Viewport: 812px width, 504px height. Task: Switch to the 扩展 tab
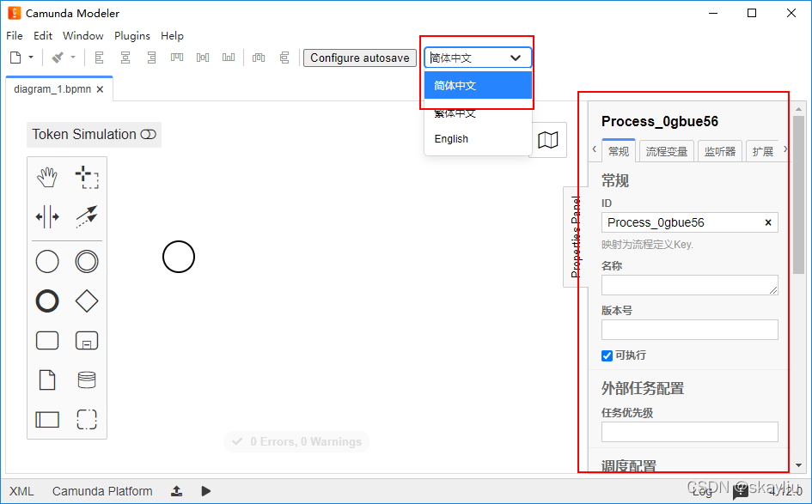coord(763,151)
